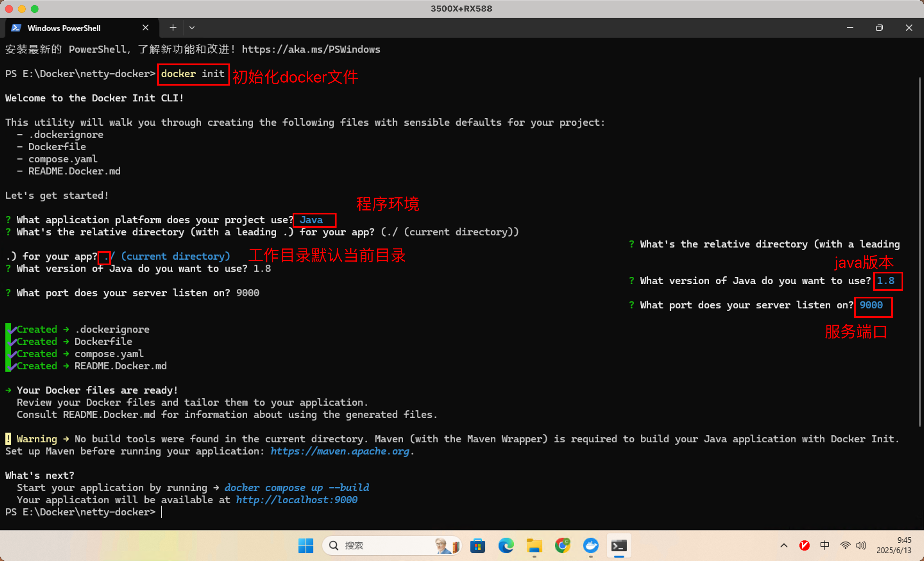The width and height of the screenshot is (924, 561).
Task: Click the terminal vertical scrollbar
Action: (920, 251)
